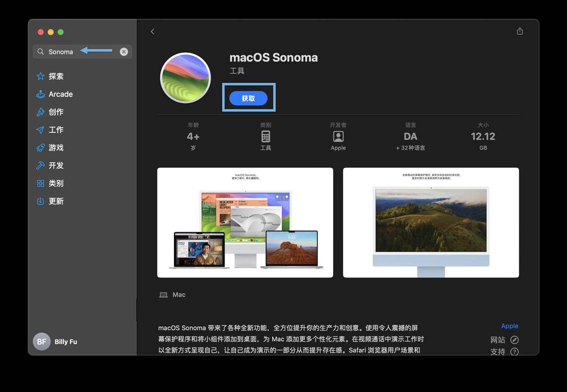Go back using the back chevron
This screenshot has height=392, width=567.
tap(152, 32)
